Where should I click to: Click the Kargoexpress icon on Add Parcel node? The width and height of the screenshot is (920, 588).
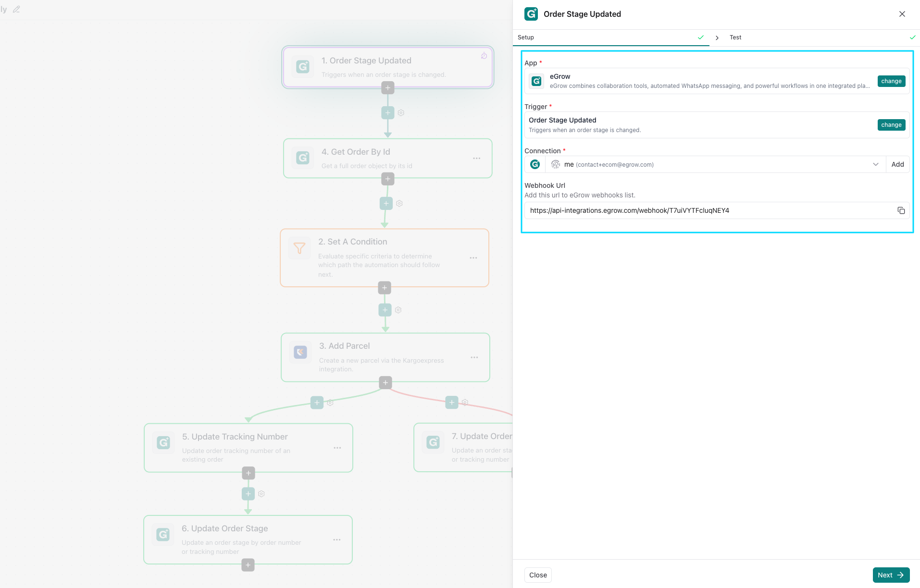coord(300,352)
